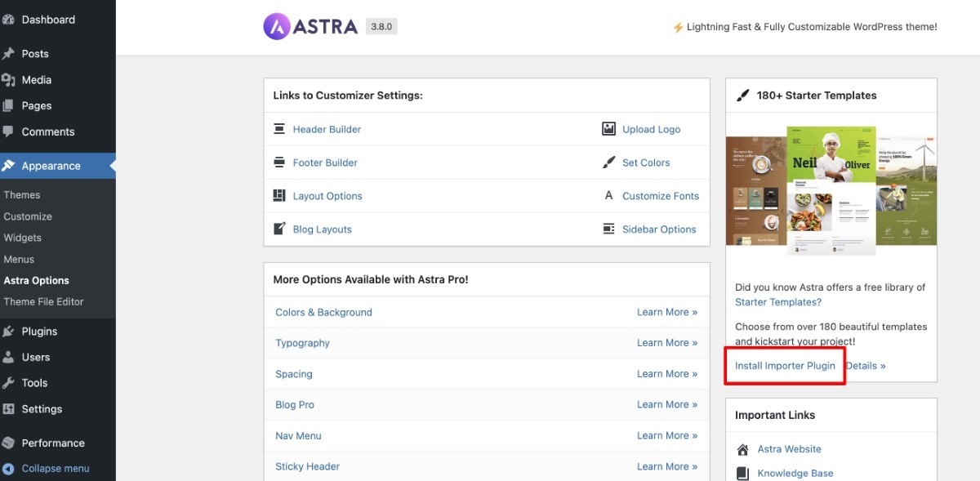Click the Upload Logo link
This screenshot has width=980, height=481.
[651, 129]
